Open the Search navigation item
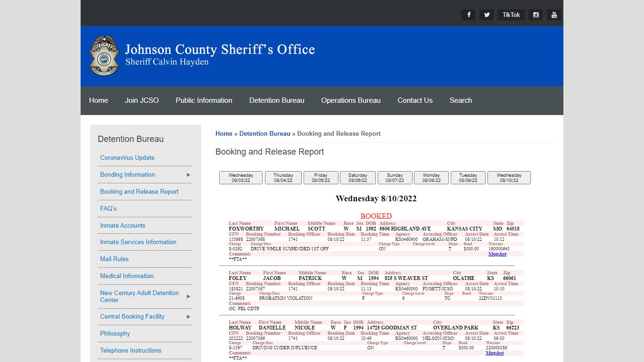The height and width of the screenshot is (362, 644). tap(461, 100)
